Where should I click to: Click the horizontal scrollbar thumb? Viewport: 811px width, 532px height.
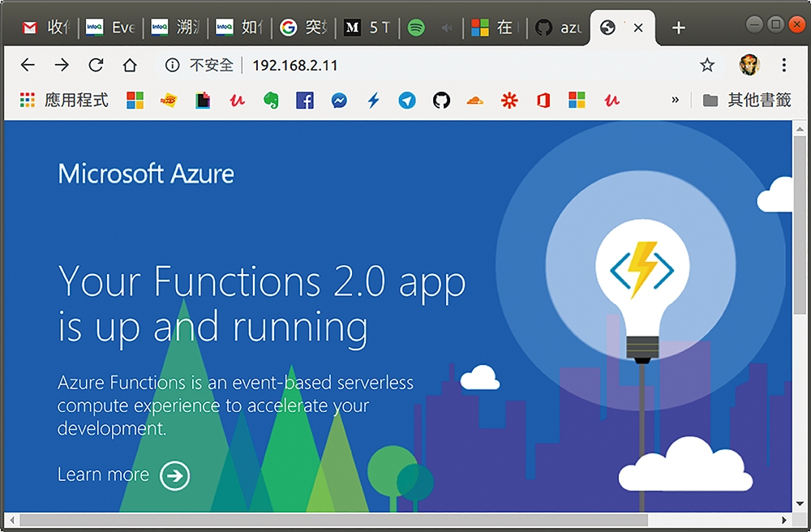333,520
